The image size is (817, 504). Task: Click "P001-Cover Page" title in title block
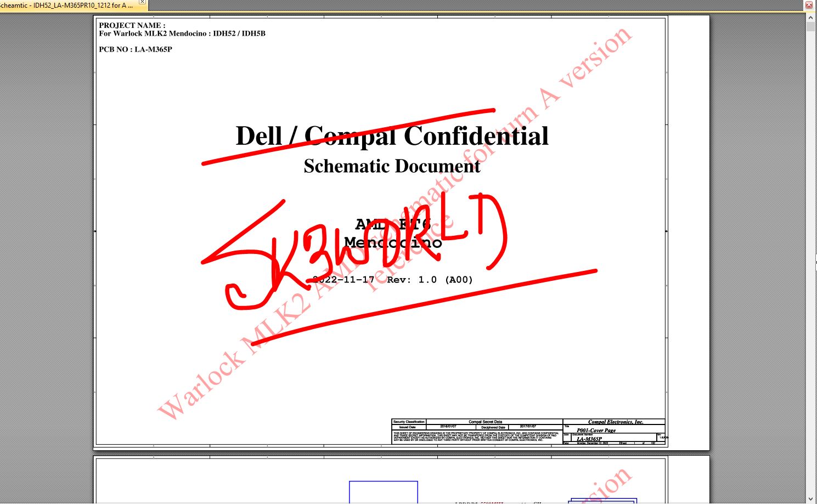(596, 431)
